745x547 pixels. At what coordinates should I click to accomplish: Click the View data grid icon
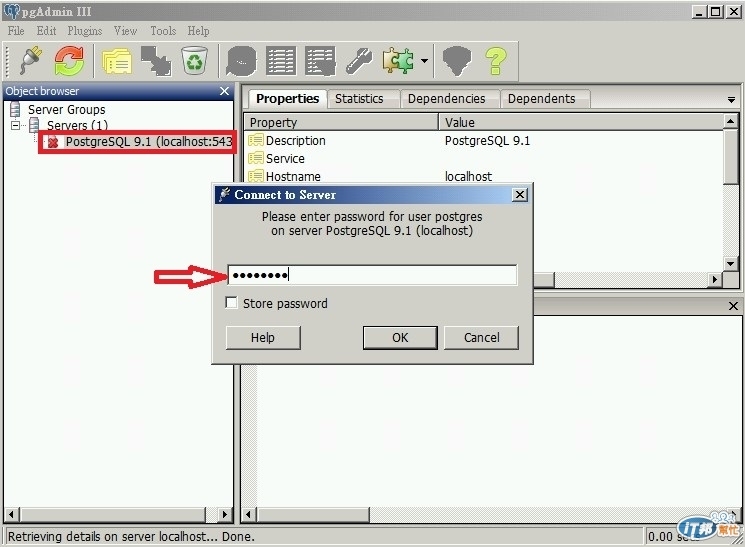tap(281, 60)
